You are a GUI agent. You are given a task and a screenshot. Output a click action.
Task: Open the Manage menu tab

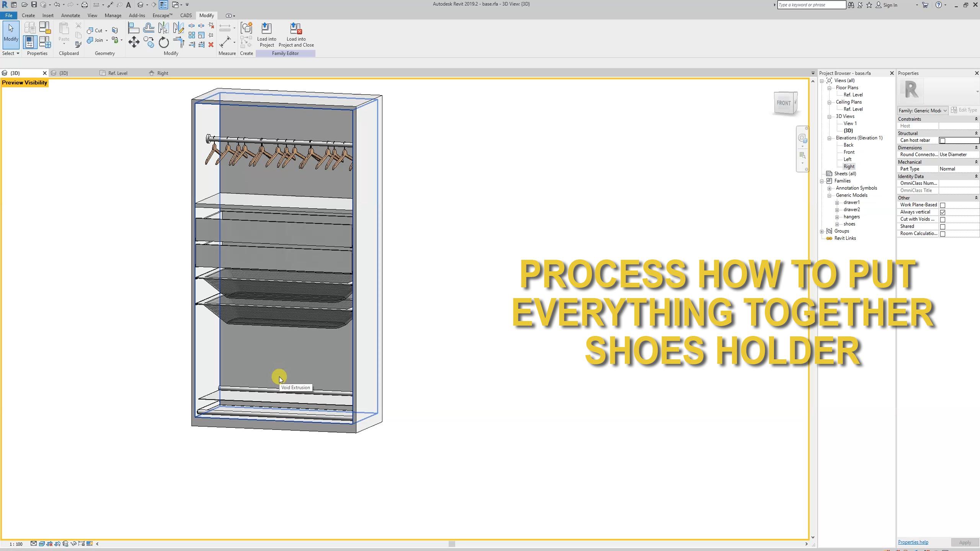(x=113, y=15)
